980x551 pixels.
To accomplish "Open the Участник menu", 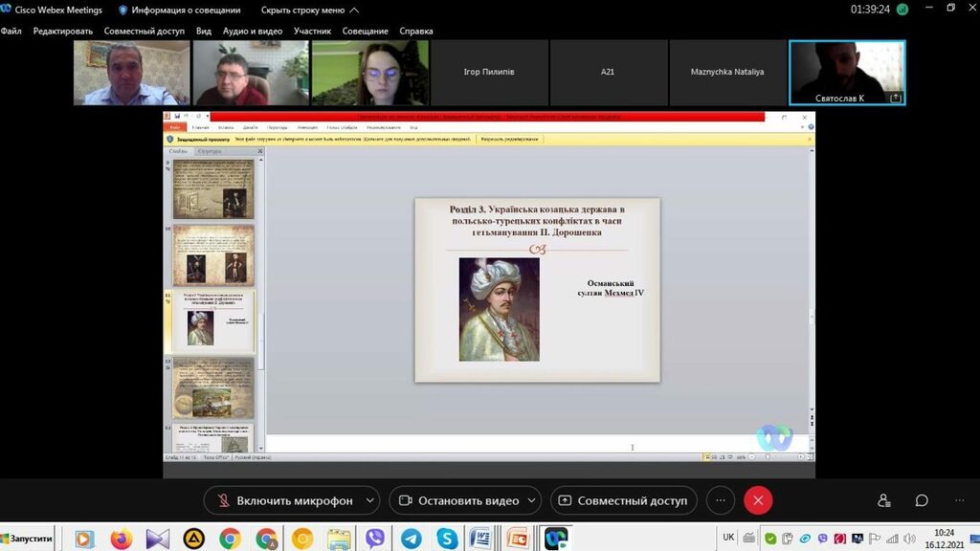I will (312, 31).
